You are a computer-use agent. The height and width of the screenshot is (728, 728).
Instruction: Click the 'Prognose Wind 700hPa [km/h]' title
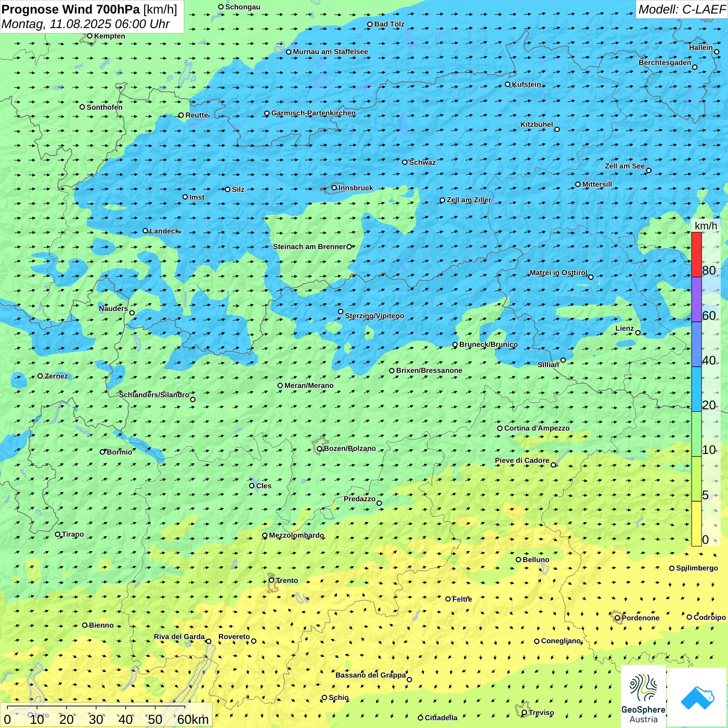[x=89, y=9]
